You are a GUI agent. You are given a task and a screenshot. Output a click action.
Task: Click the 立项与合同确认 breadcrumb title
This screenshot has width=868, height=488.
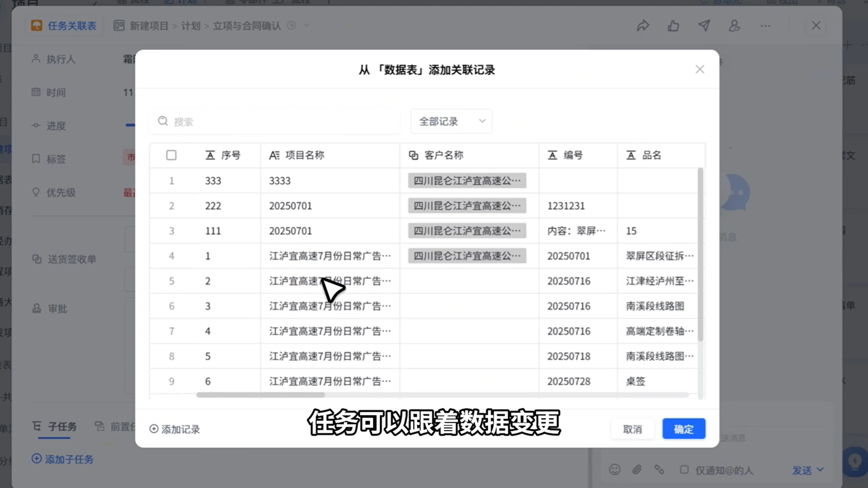click(247, 26)
